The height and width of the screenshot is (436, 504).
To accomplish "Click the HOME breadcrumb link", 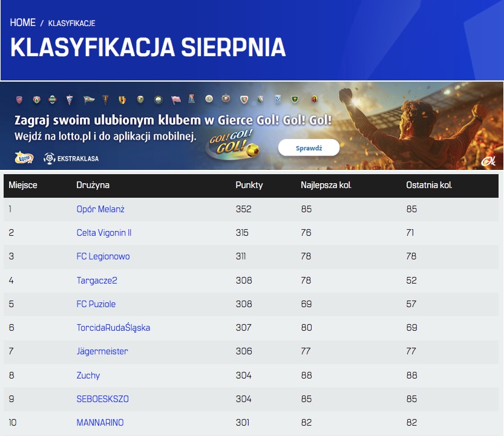I will click(x=22, y=22).
